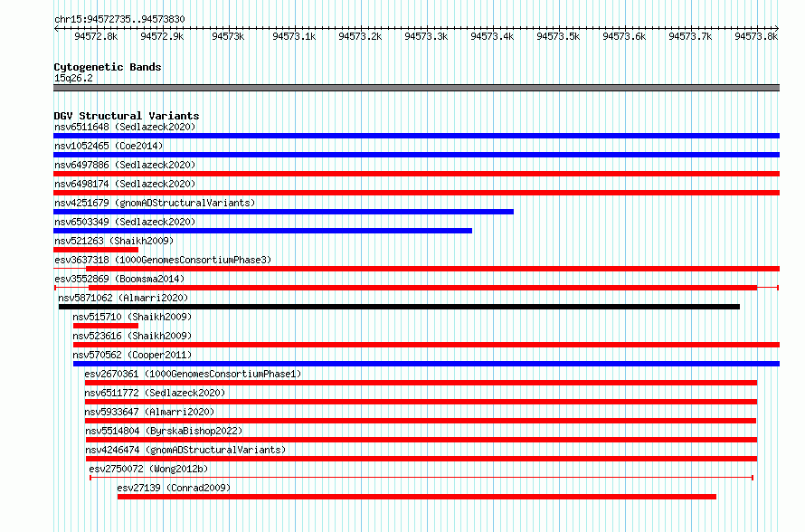Click the 94573k ruler tick label
The width and height of the screenshot is (805, 532).
click(228, 36)
